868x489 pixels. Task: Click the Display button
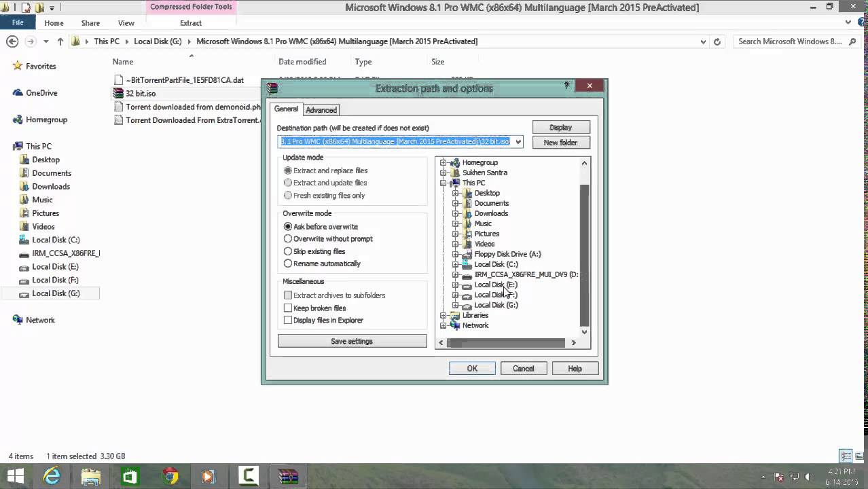pos(560,127)
